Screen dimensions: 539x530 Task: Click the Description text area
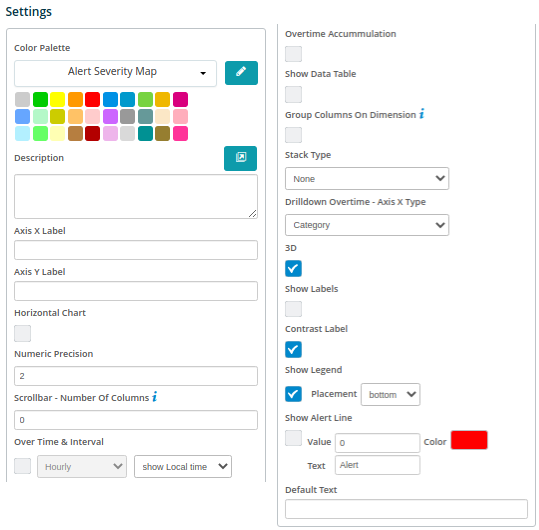(x=136, y=196)
